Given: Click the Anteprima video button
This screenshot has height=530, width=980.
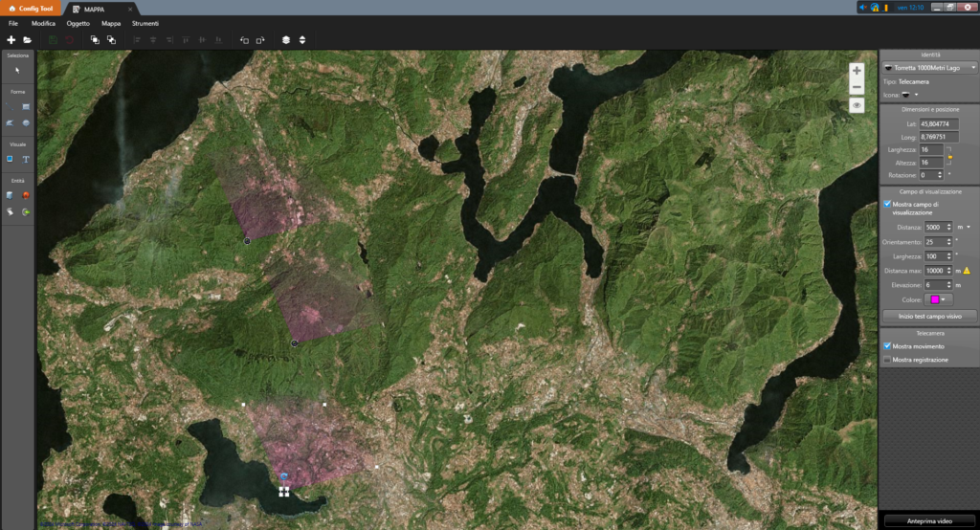Looking at the screenshot, I should 929,520.
